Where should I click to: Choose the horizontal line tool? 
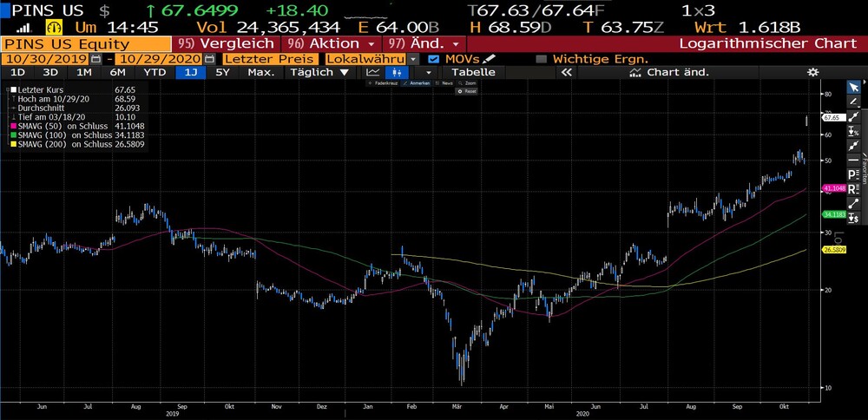pyautogui.click(x=853, y=160)
